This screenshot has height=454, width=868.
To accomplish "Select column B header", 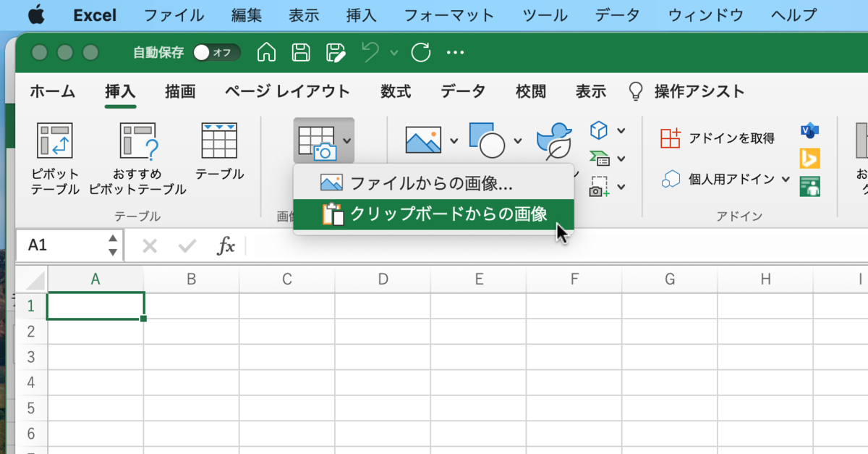I will [191, 279].
